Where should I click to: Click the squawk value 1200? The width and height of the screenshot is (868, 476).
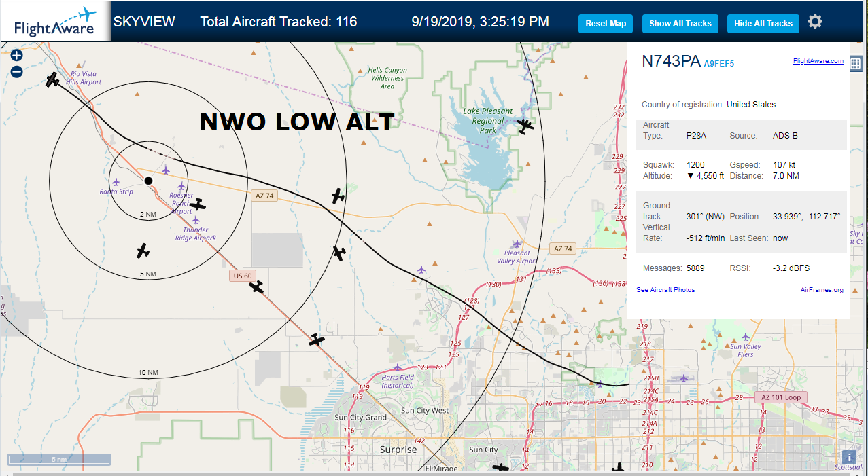[x=695, y=165]
